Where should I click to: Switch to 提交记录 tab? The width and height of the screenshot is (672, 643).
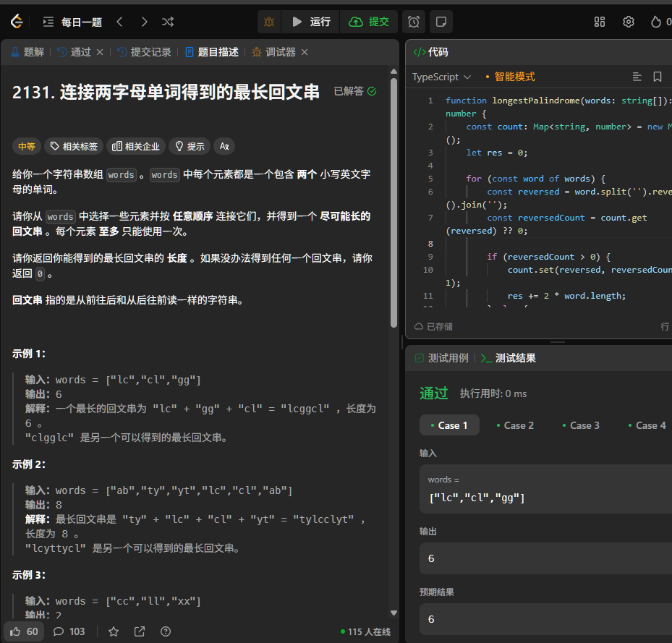145,52
